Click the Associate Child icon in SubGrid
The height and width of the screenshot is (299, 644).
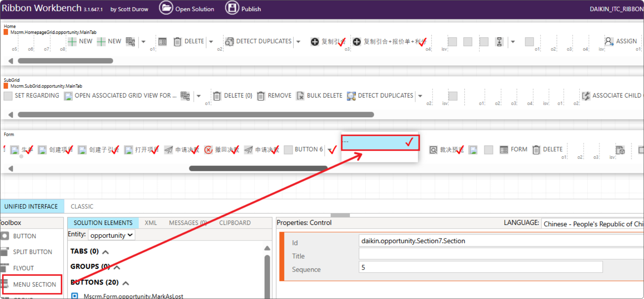click(586, 96)
